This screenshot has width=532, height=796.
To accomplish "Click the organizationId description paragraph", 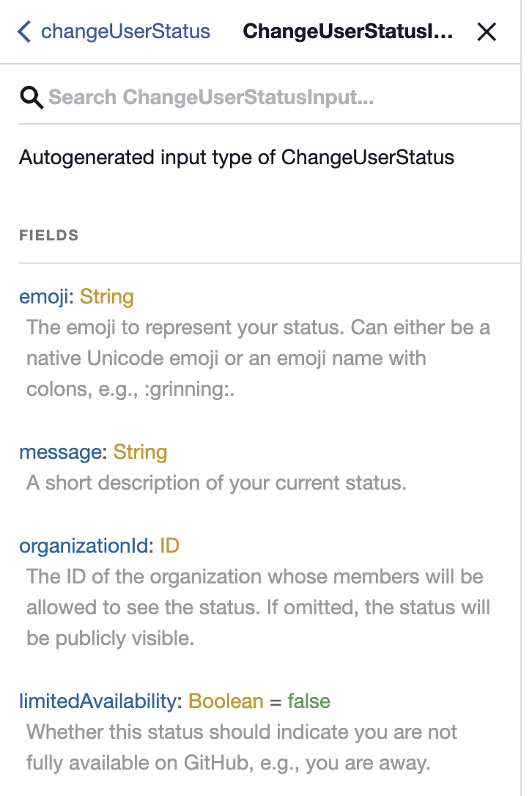I will tap(256, 608).
